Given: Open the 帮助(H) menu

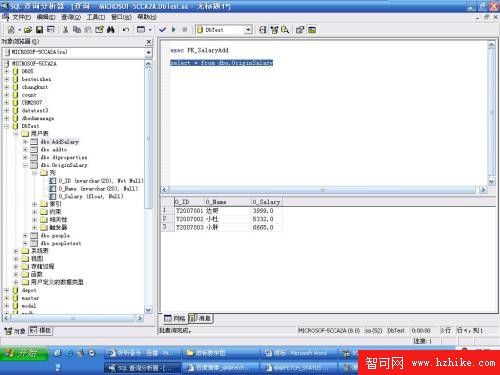Looking at the screenshot, I should [x=147, y=17].
